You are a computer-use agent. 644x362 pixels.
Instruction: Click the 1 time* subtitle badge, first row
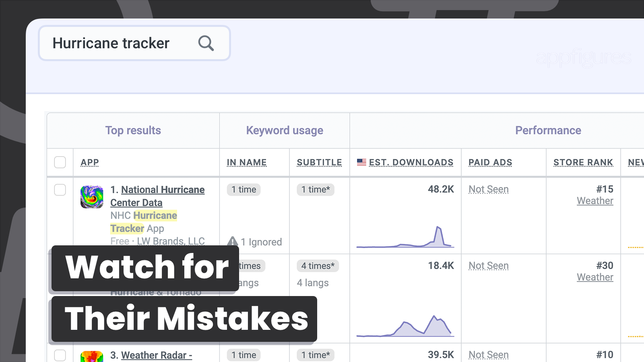click(316, 189)
